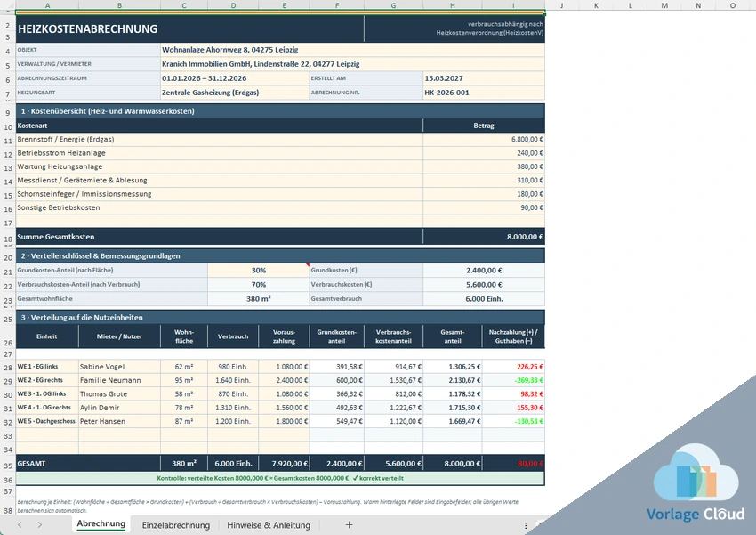Click Peter Hansen's Guthaben -130,53 €

(x=513, y=421)
